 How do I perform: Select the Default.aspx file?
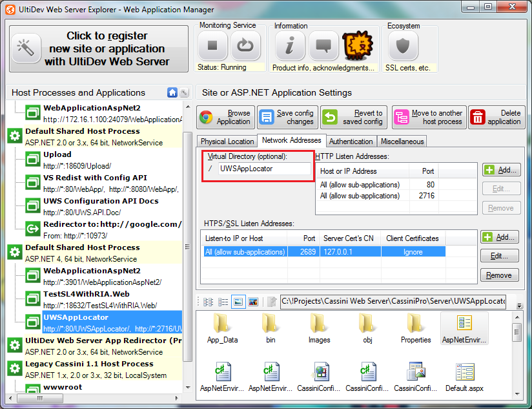(x=464, y=377)
